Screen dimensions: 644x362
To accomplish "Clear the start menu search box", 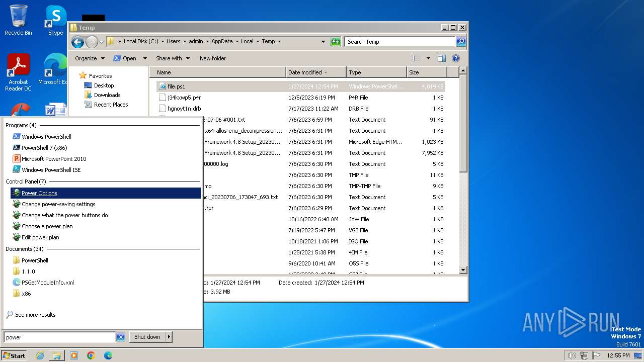I will [x=121, y=337].
